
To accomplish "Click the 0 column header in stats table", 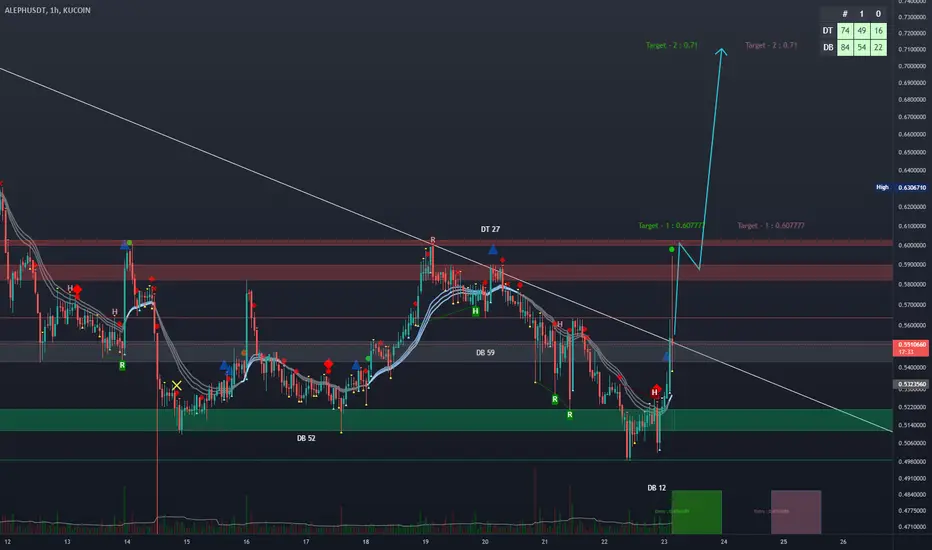I will pos(878,14).
